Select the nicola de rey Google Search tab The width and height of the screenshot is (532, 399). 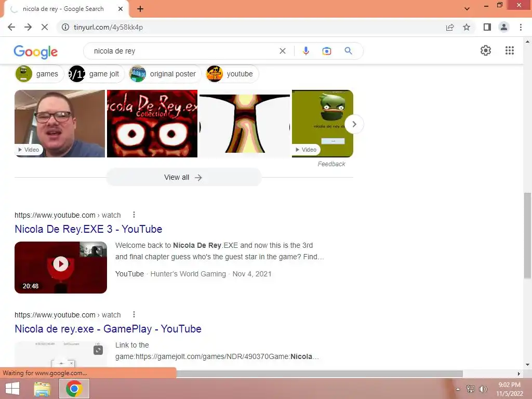(63, 9)
